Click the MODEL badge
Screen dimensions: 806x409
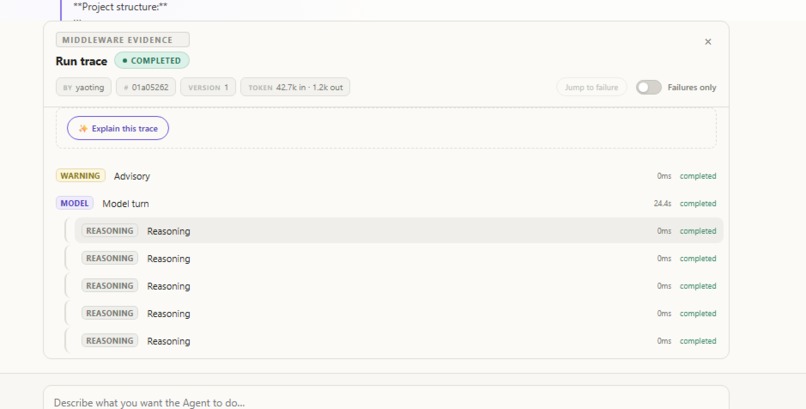[75, 203]
